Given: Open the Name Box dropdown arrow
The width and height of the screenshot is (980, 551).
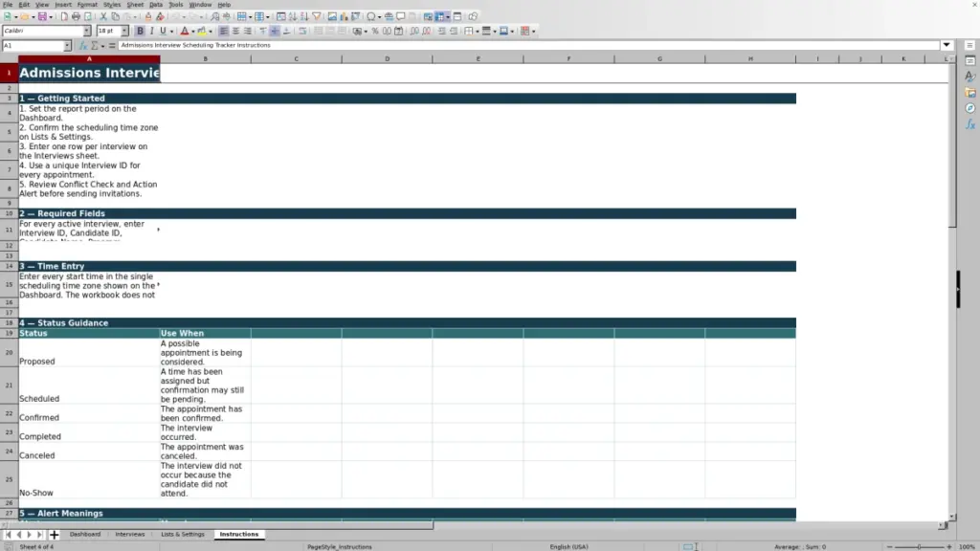Looking at the screenshot, I should pos(67,46).
